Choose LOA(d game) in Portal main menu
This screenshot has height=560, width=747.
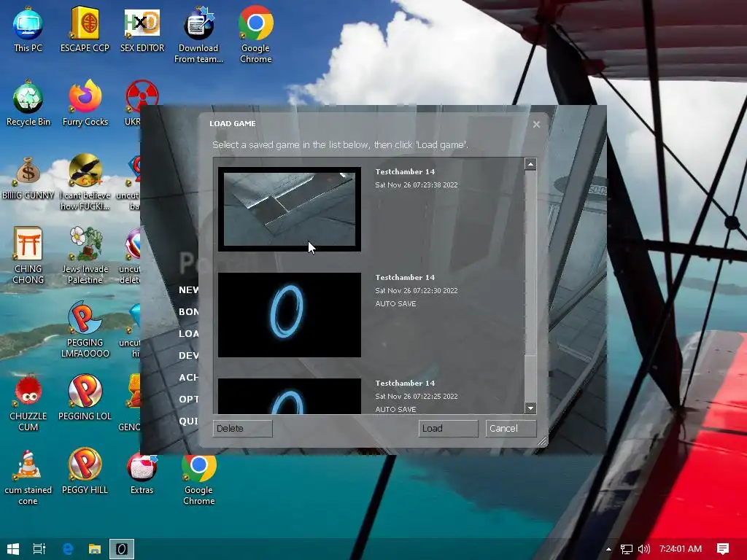(189, 334)
